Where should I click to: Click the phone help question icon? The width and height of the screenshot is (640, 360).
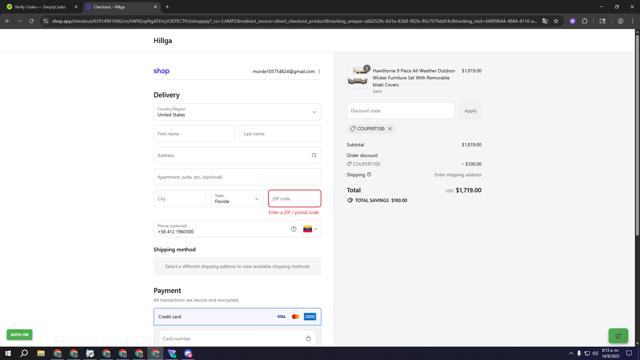tap(293, 229)
